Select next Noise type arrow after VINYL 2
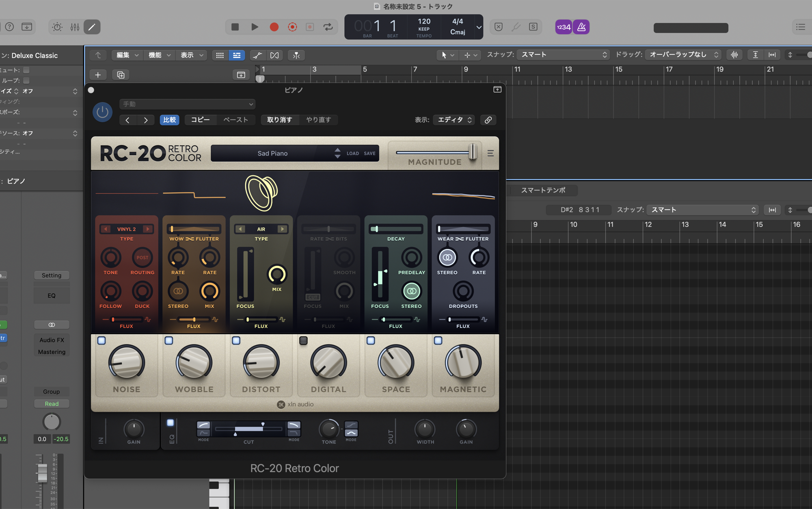This screenshot has width=812, height=509. (x=148, y=229)
